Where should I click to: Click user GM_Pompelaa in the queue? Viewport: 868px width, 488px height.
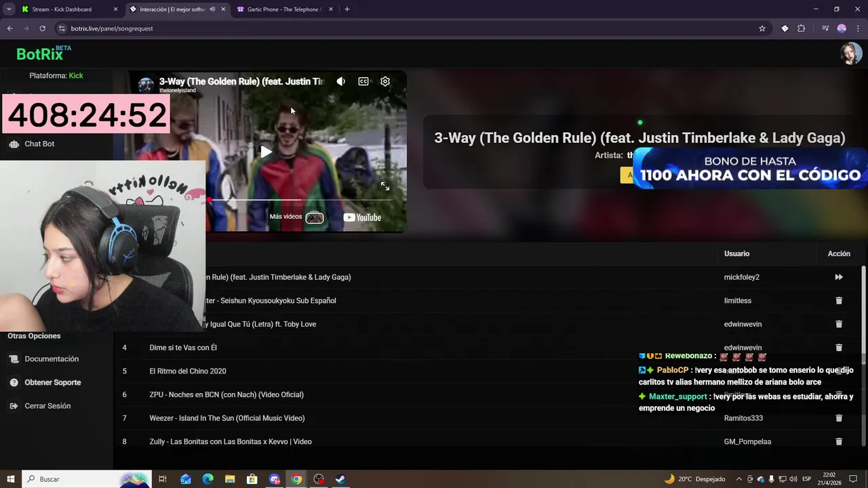(747, 442)
